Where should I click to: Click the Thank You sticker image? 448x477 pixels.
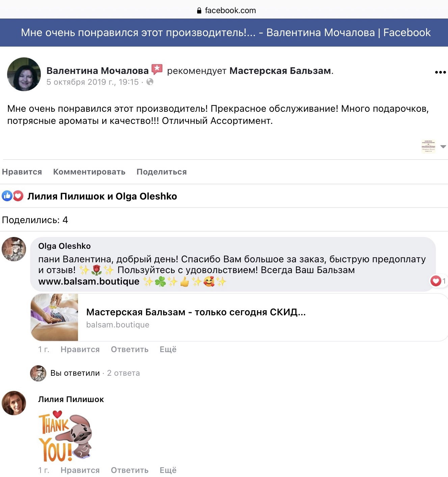point(65,436)
